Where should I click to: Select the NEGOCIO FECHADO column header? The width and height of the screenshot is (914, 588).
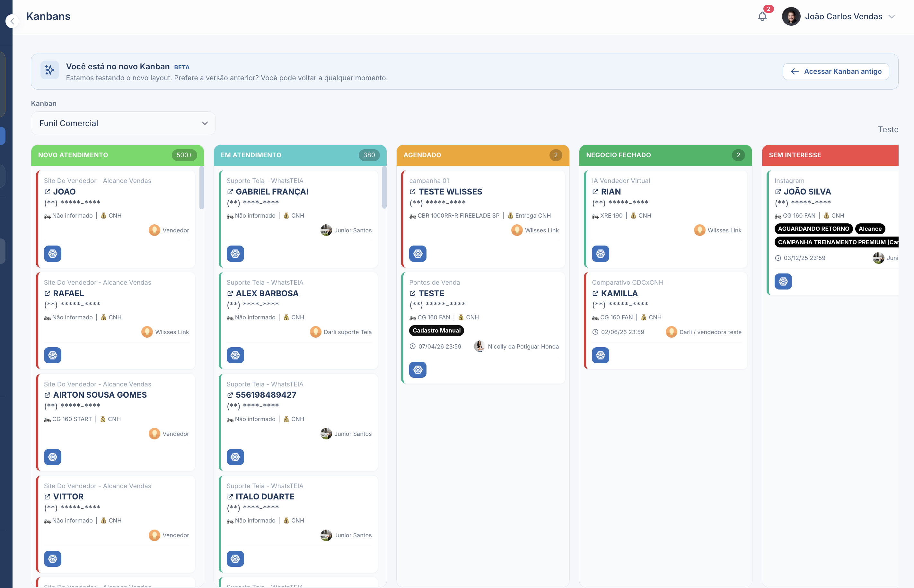665,155
